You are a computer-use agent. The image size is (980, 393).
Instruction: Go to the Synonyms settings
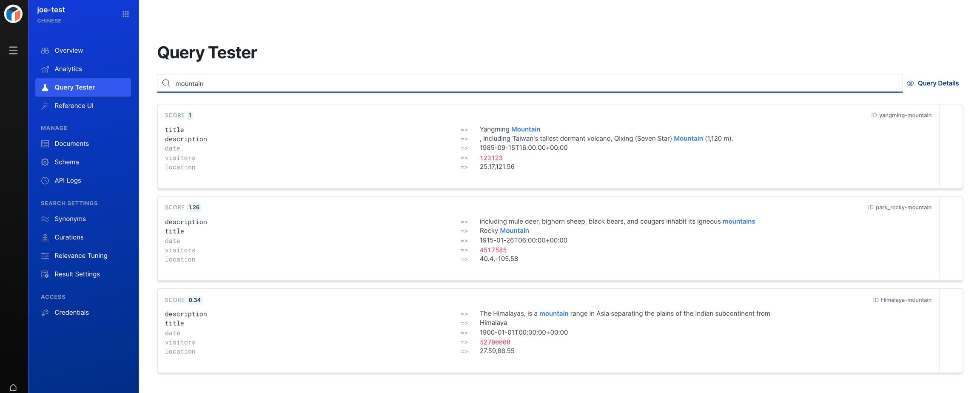(70, 219)
